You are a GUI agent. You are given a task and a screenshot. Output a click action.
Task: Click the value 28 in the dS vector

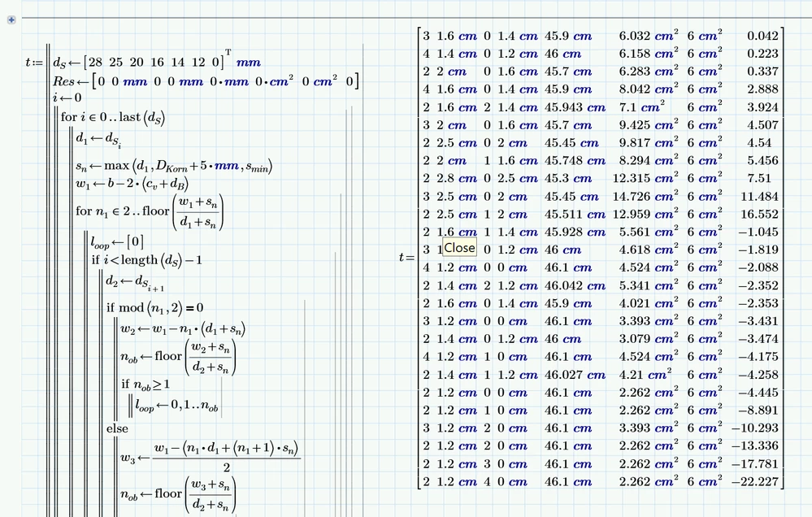coord(95,62)
